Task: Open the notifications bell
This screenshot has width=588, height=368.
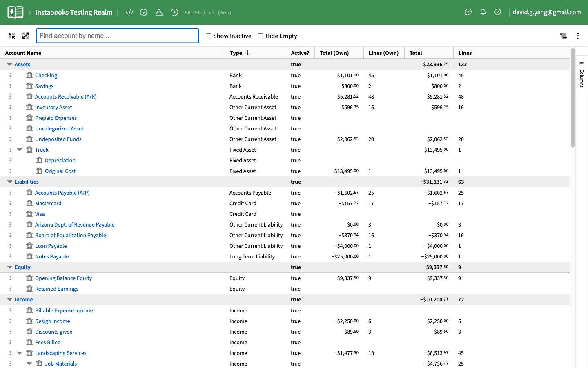Action: tap(483, 12)
